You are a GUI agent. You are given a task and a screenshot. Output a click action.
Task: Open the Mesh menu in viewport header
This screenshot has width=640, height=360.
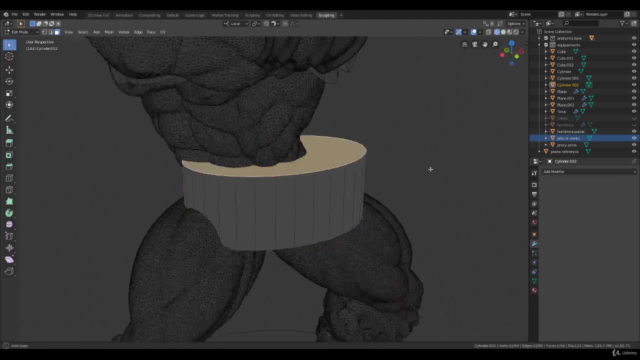[x=109, y=32]
